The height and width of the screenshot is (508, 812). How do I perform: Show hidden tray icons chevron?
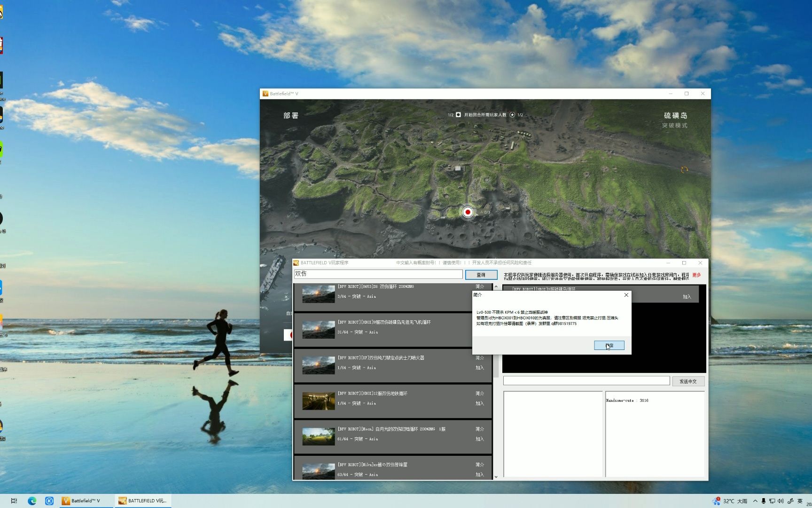pos(755,501)
